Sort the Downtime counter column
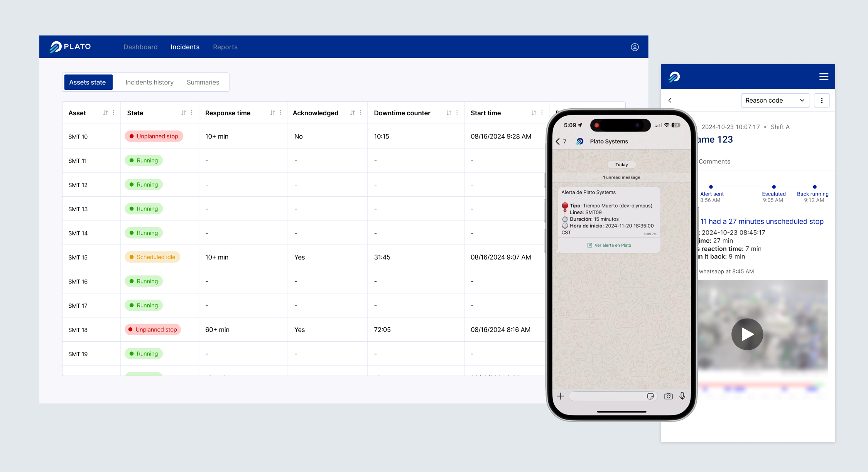Screen dimensions: 868x472 [449, 113]
